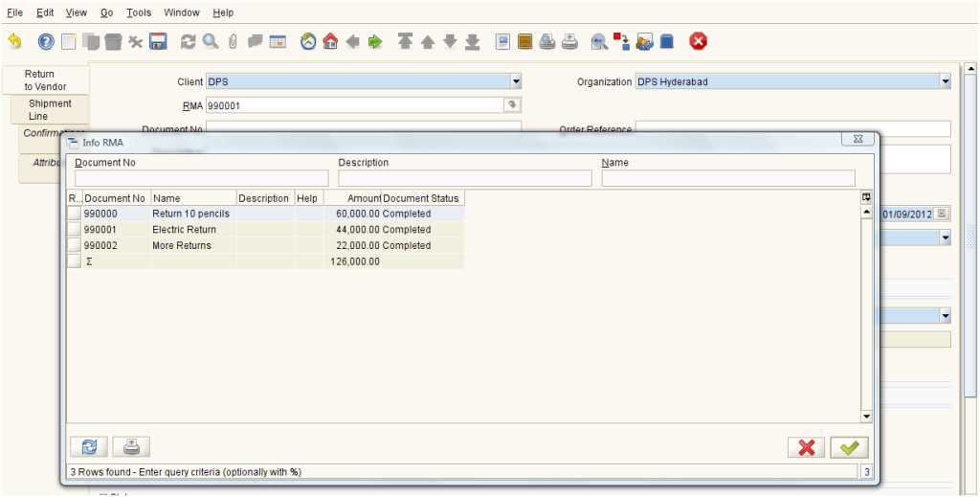Sort by the Document Status column header

click(x=422, y=198)
